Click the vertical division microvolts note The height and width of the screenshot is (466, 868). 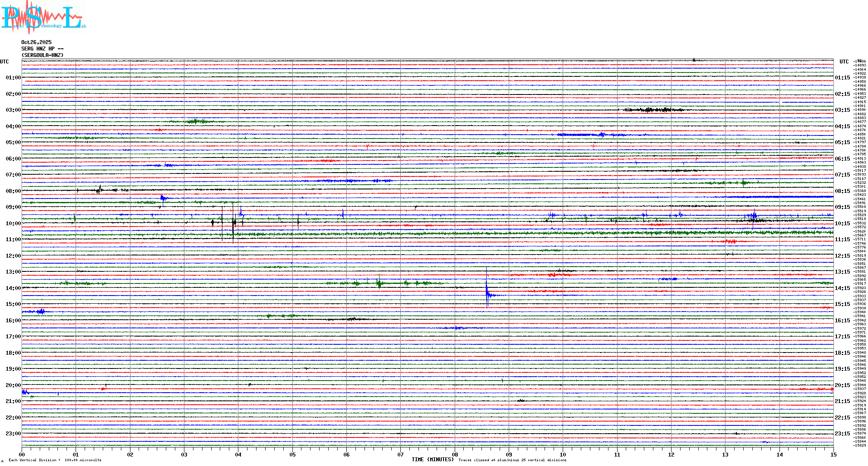coord(55,460)
